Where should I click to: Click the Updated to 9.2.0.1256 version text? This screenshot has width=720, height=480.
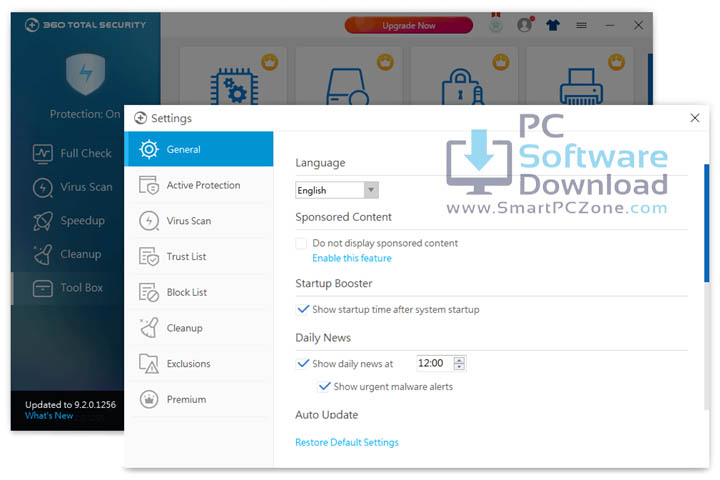[70, 405]
